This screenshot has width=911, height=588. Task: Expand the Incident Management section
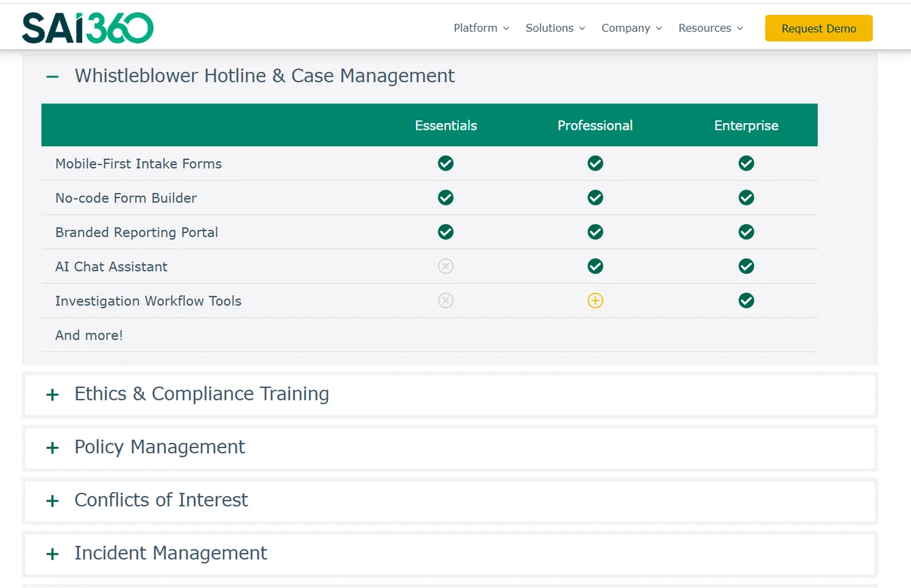pyautogui.click(x=449, y=553)
